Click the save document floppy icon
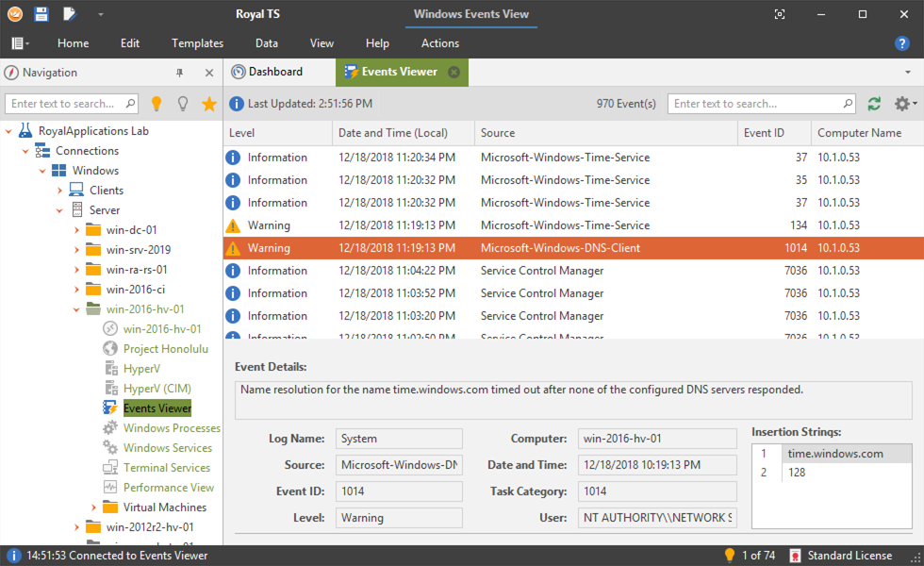This screenshot has width=924, height=566. pos(41,14)
